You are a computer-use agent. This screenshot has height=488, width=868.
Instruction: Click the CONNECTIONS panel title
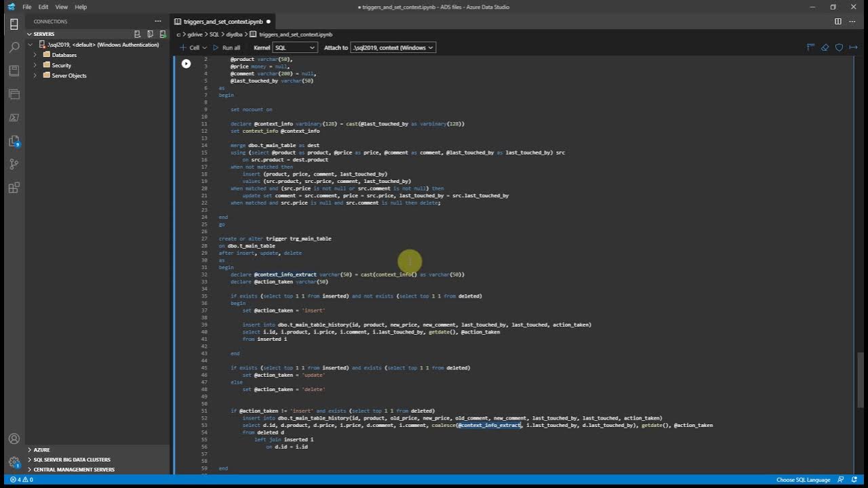(51, 22)
